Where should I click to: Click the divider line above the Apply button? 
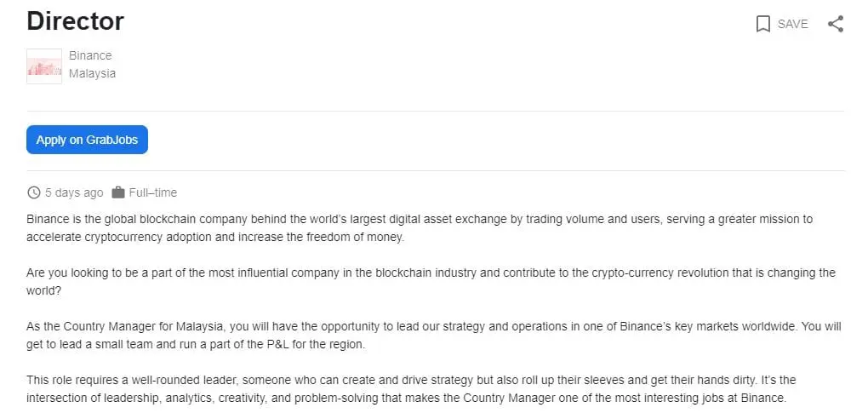pyautogui.click(x=435, y=111)
